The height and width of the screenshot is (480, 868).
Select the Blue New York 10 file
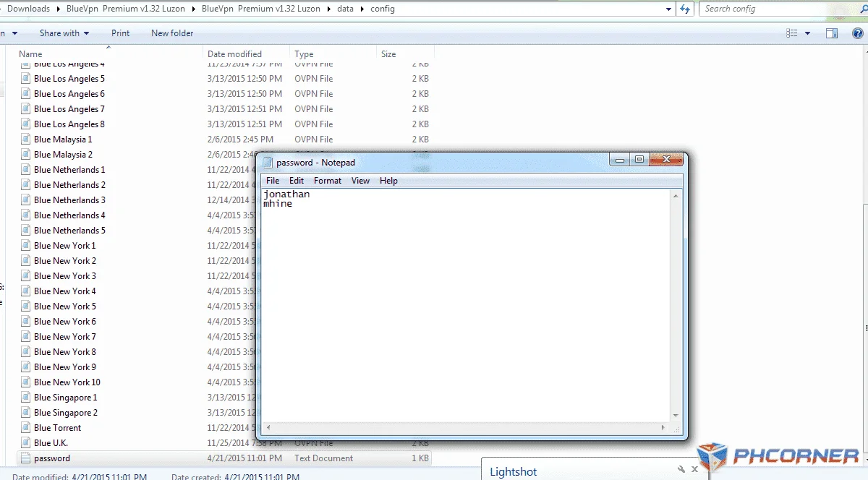67,382
